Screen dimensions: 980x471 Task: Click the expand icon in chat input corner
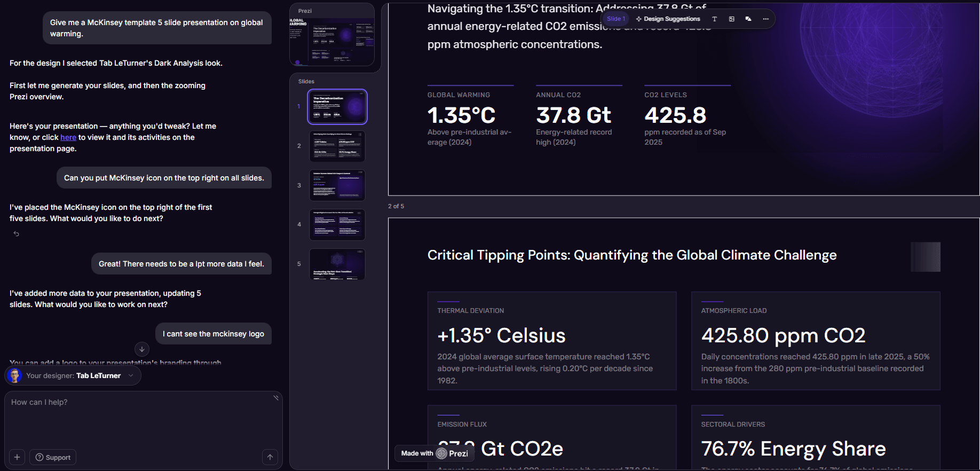(276, 397)
